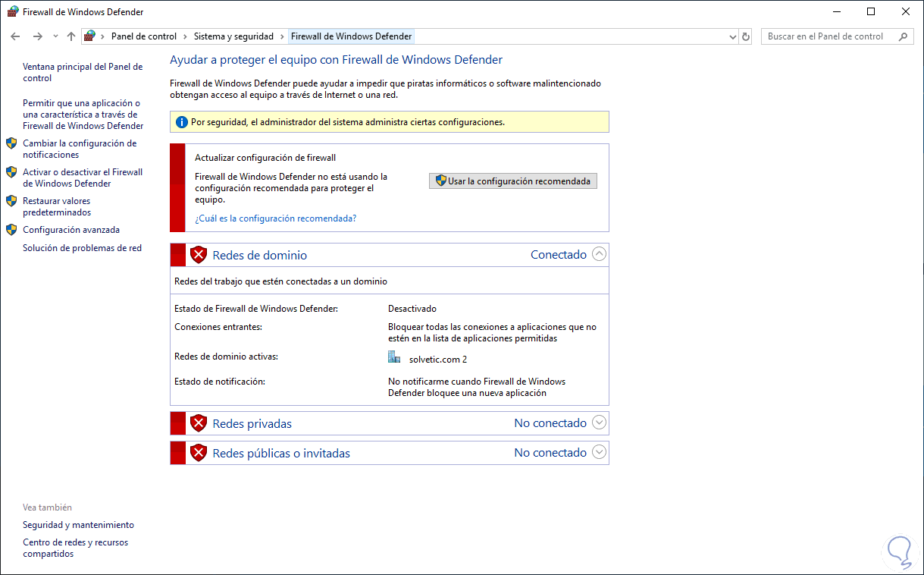
Task: Click shield icon beside 'Configuración avanzada'
Action: pos(11,230)
